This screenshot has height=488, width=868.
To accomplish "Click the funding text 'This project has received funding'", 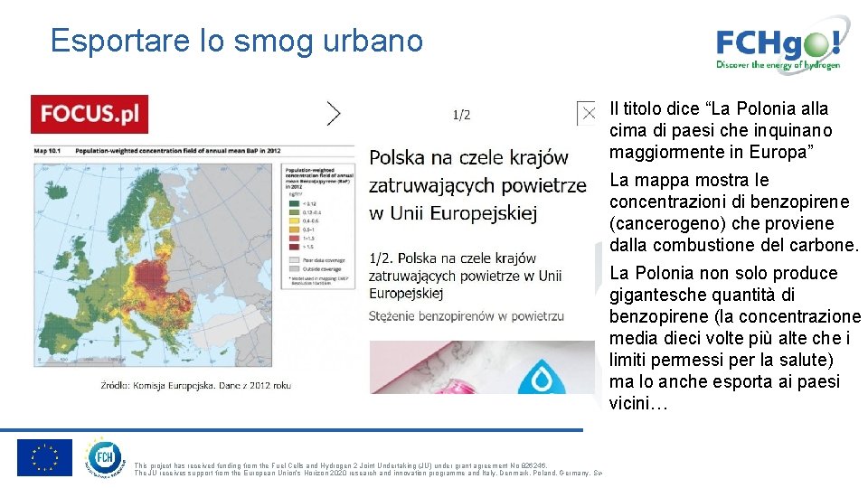I will pos(341,466).
